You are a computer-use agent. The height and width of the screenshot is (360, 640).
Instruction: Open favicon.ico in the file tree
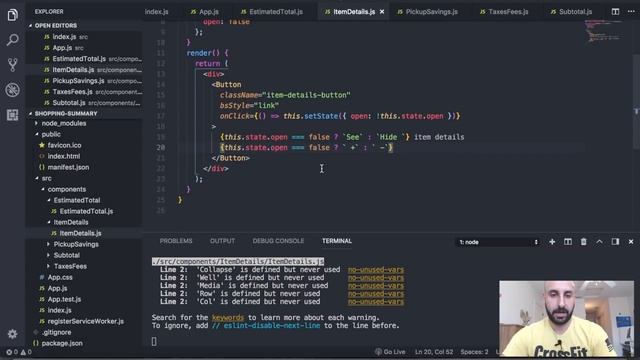pyautogui.click(x=64, y=145)
